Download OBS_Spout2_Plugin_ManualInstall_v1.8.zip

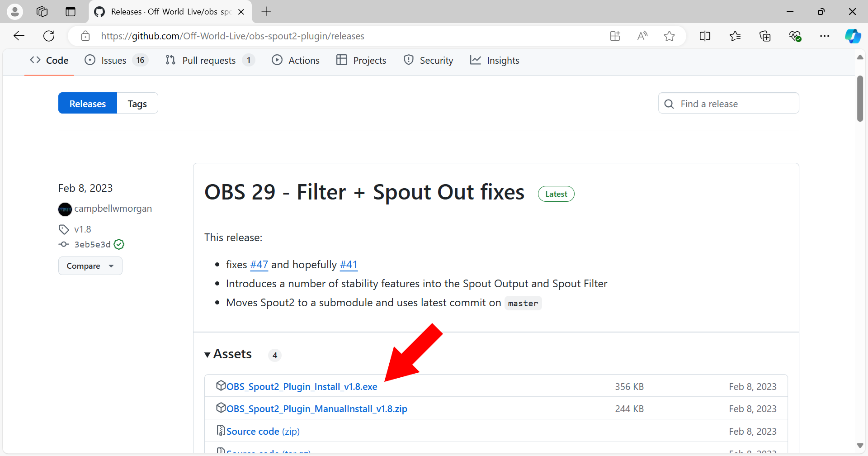point(317,409)
